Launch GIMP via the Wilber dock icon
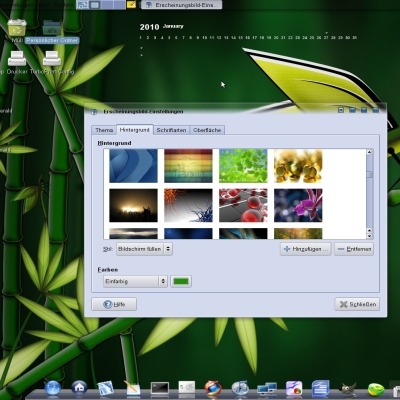Image resolution: width=400 pixels, height=400 pixels. point(347,389)
